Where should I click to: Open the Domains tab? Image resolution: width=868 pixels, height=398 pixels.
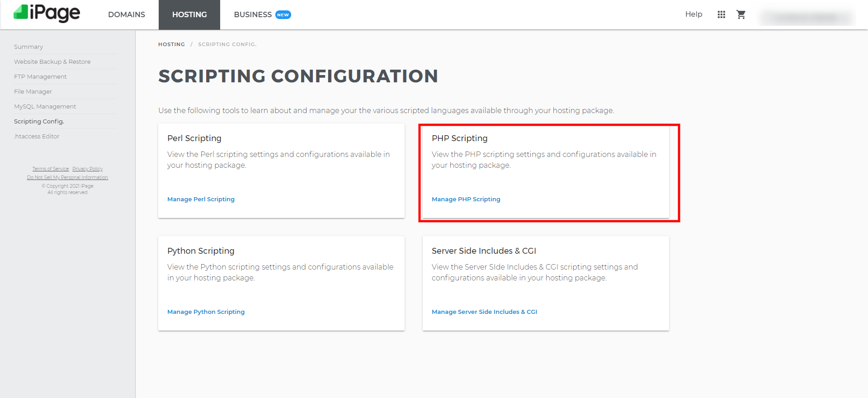click(x=127, y=14)
